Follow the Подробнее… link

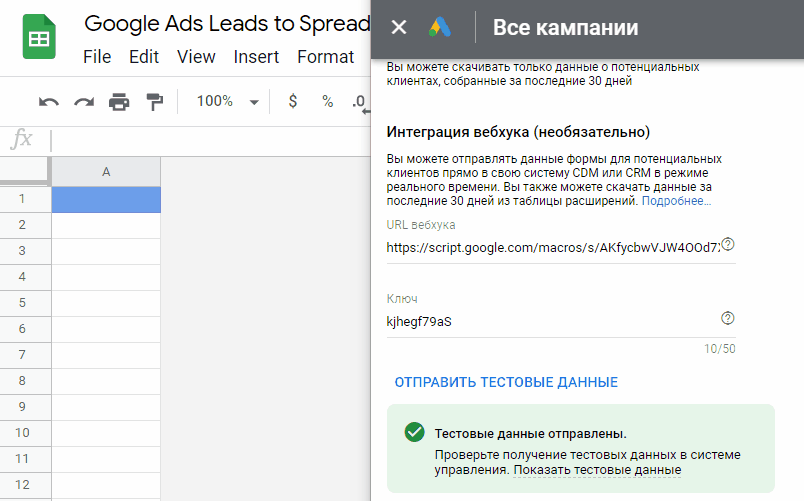click(x=676, y=201)
